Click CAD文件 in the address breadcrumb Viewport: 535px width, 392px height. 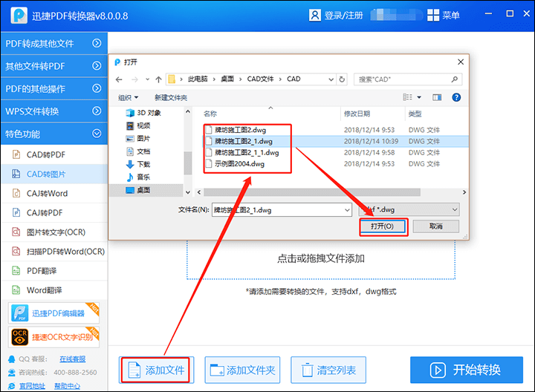pos(260,79)
